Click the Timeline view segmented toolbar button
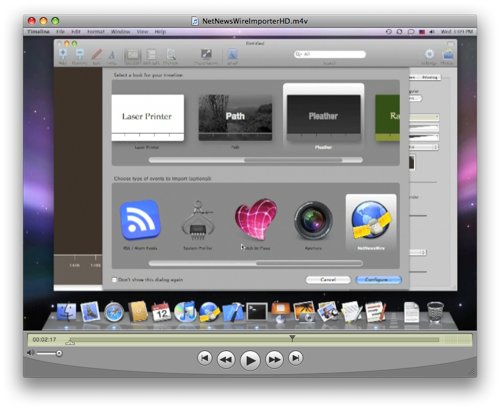 pos(133,55)
